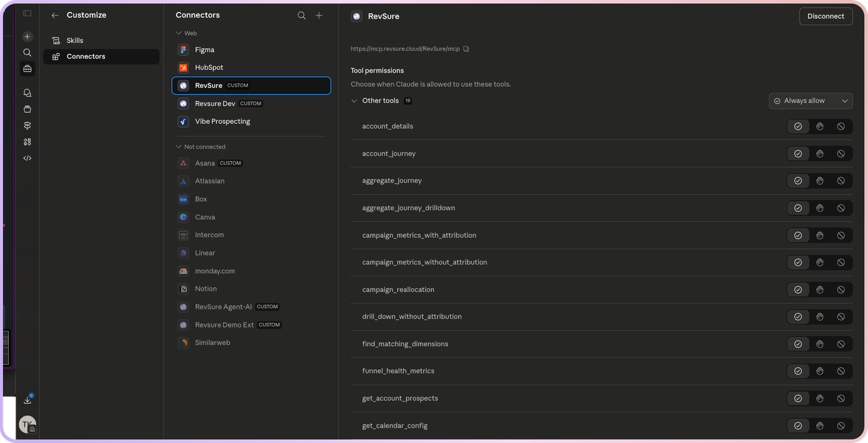Open the Vibe Prospecting connector
The image size is (868, 443).
pyautogui.click(x=251, y=121)
